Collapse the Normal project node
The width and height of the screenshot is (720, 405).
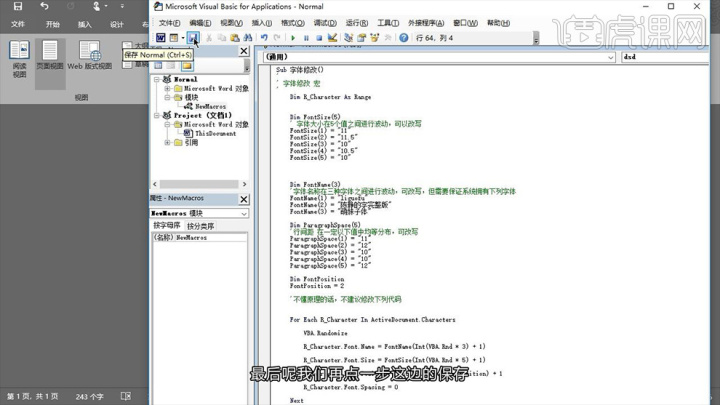[x=157, y=79]
